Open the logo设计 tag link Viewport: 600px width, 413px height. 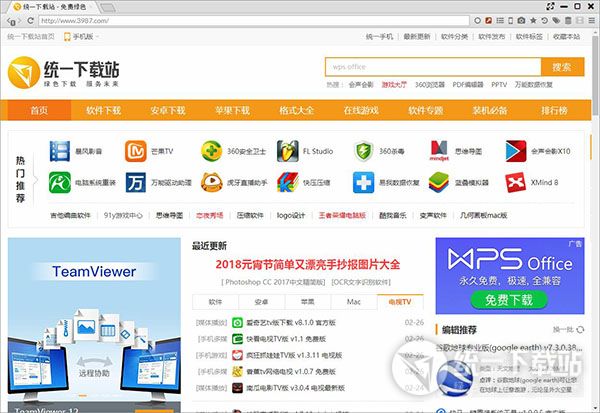point(291,215)
